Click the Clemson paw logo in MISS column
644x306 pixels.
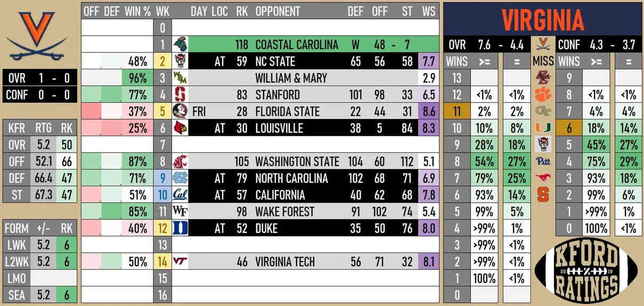543,95
